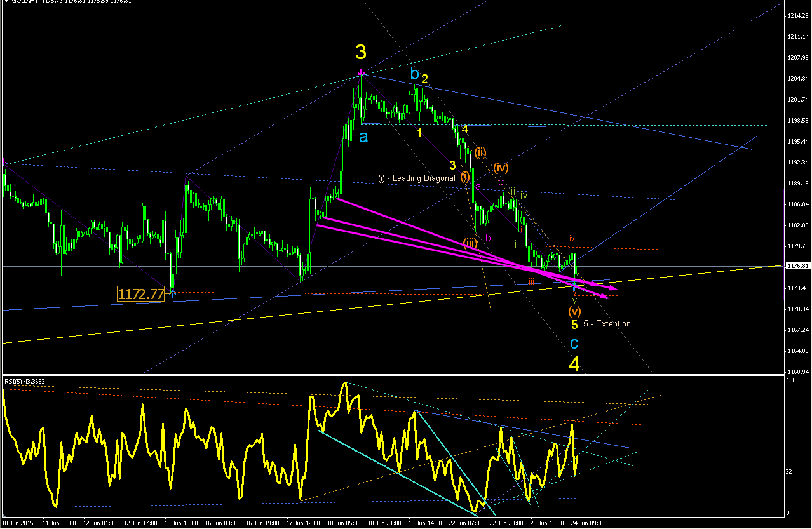Click the "19 Jun 14:00" time axis label
This screenshot has height=529, width=812.
point(426,523)
